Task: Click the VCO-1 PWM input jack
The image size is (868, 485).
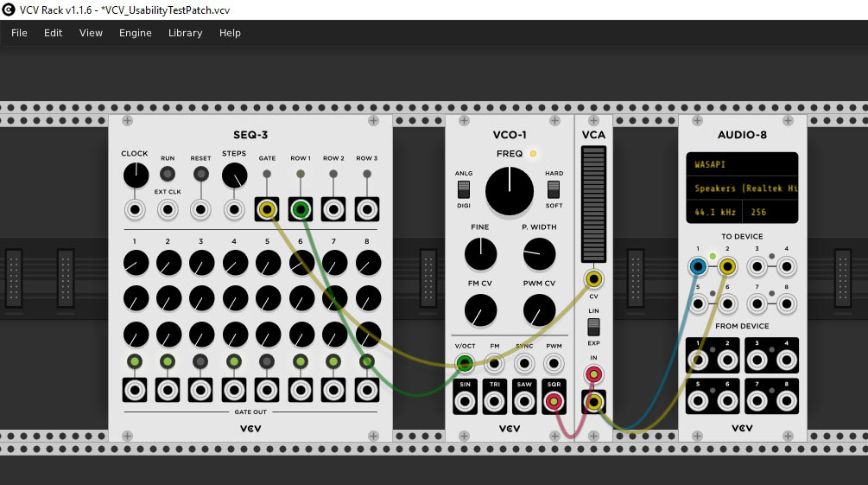Action: [x=554, y=364]
